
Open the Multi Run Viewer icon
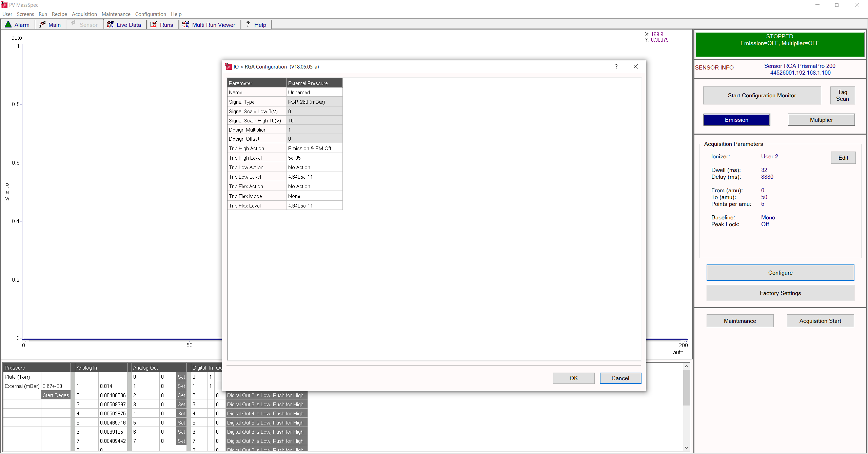point(186,24)
